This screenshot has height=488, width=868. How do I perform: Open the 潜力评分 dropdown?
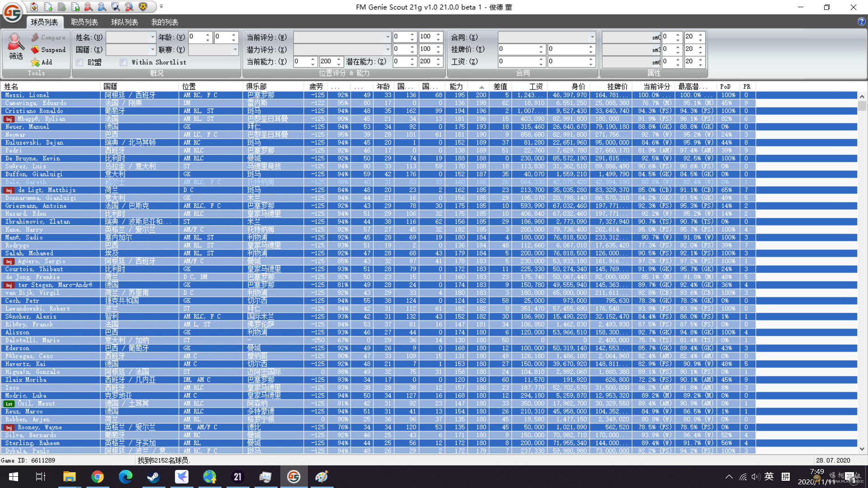pyautogui.click(x=387, y=49)
